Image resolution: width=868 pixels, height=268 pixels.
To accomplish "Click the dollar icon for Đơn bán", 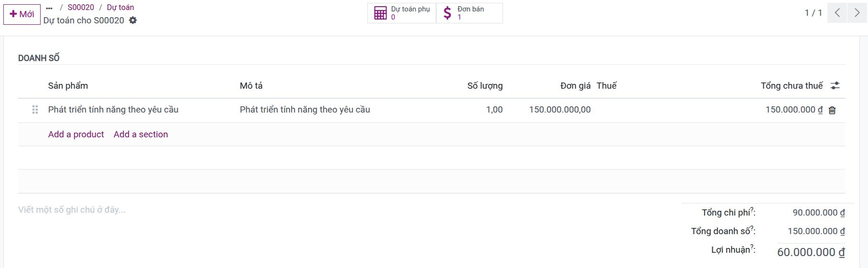I will pyautogui.click(x=447, y=13).
